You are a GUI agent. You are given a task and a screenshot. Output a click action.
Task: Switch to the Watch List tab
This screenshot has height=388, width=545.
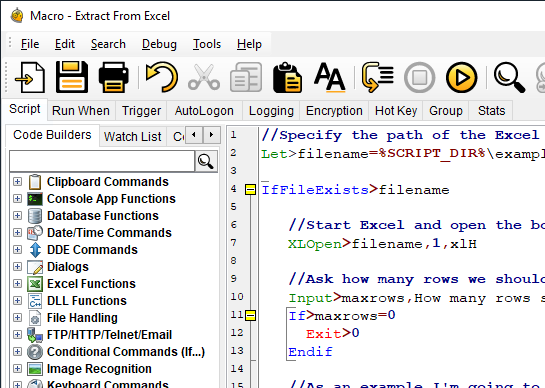tap(132, 137)
